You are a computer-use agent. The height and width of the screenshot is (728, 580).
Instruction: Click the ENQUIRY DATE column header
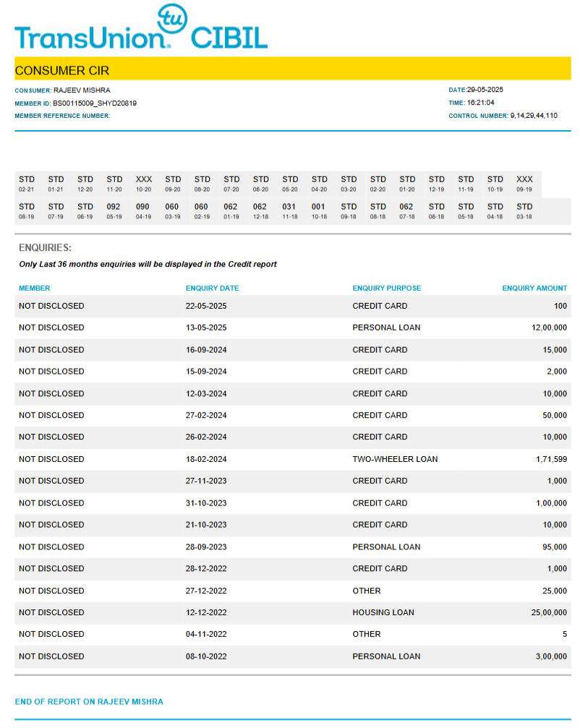tap(212, 288)
